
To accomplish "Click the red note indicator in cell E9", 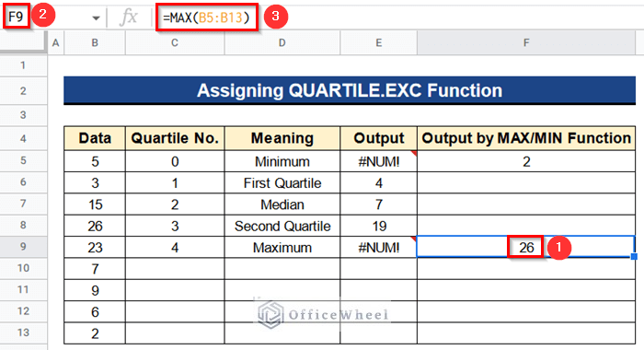I will point(414,239).
